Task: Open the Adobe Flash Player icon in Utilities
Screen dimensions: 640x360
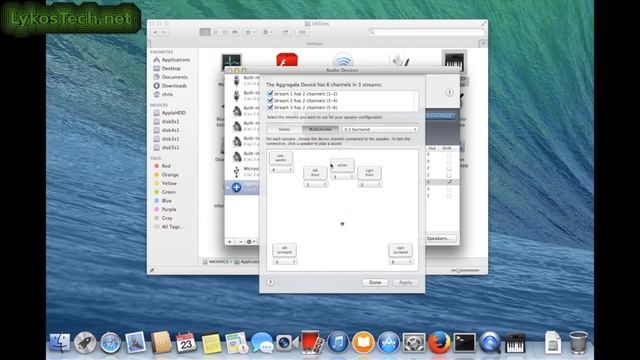Action: pyautogui.click(x=287, y=61)
